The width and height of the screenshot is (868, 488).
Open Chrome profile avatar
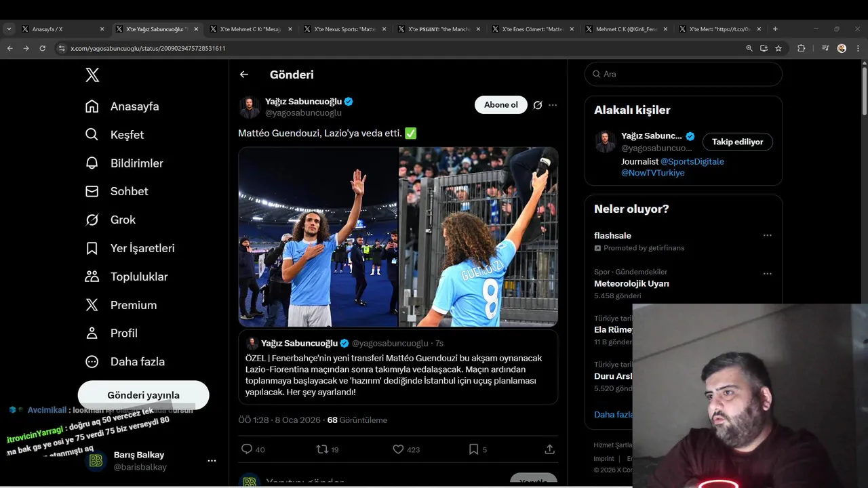(x=842, y=48)
